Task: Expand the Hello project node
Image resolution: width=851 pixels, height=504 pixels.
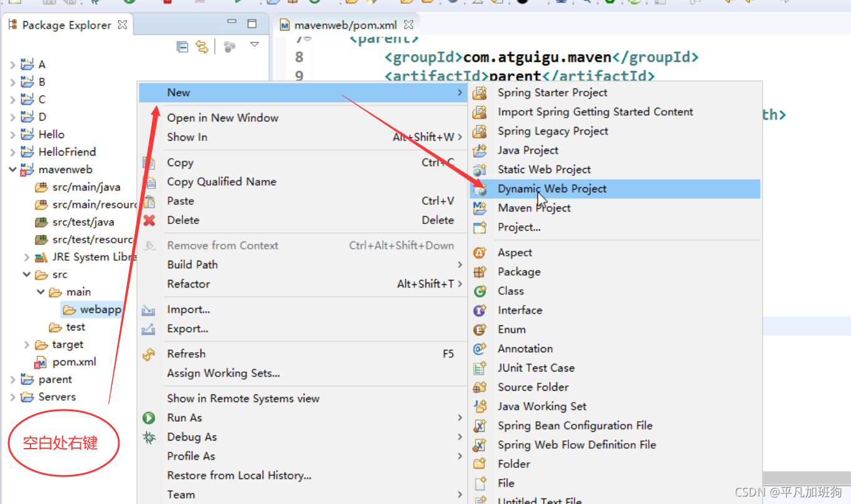Action: tap(12, 134)
